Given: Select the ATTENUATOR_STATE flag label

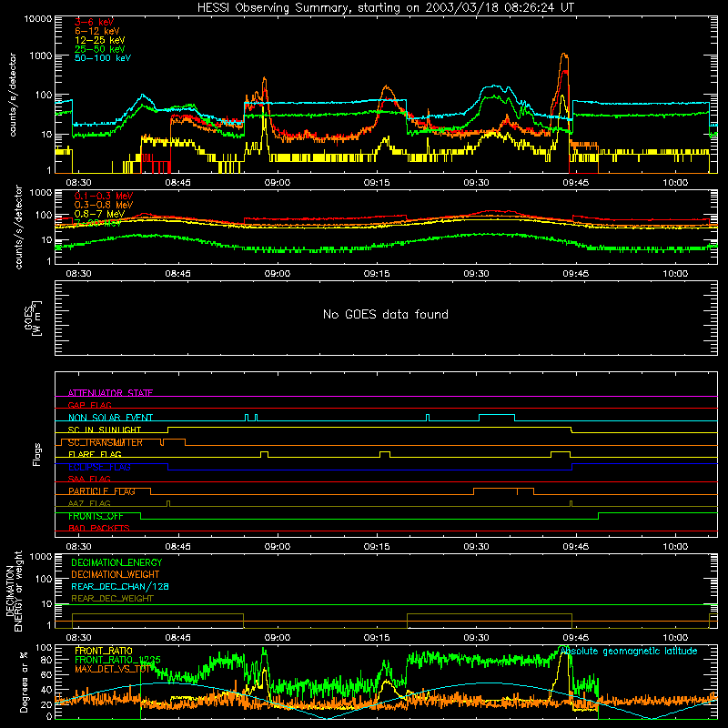Looking at the screenshot, I should coord(110,393).
